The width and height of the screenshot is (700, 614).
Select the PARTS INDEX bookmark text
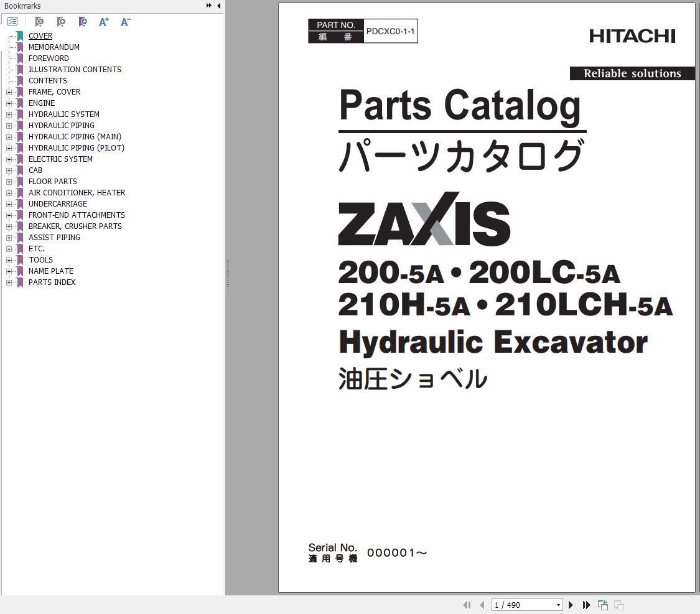click(52, 282)
